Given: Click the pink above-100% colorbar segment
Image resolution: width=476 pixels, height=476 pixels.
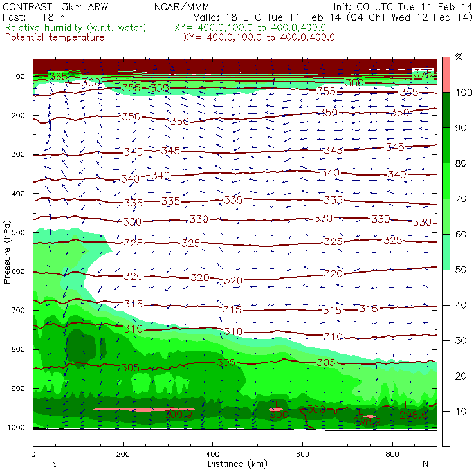Looking at the screenshot, I should 446,75.
